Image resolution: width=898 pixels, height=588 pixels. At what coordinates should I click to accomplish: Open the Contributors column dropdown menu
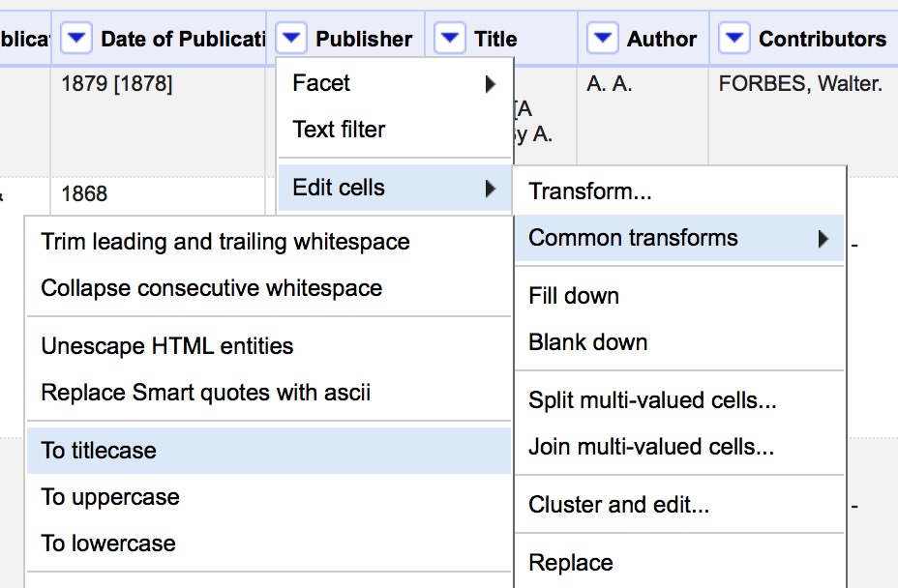pyautogui.click(x=733, y=38)
